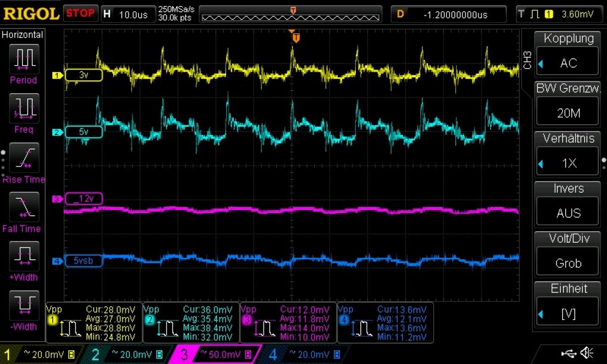Click the _12v channel label

pyautogui.click(x=84, y=199)
